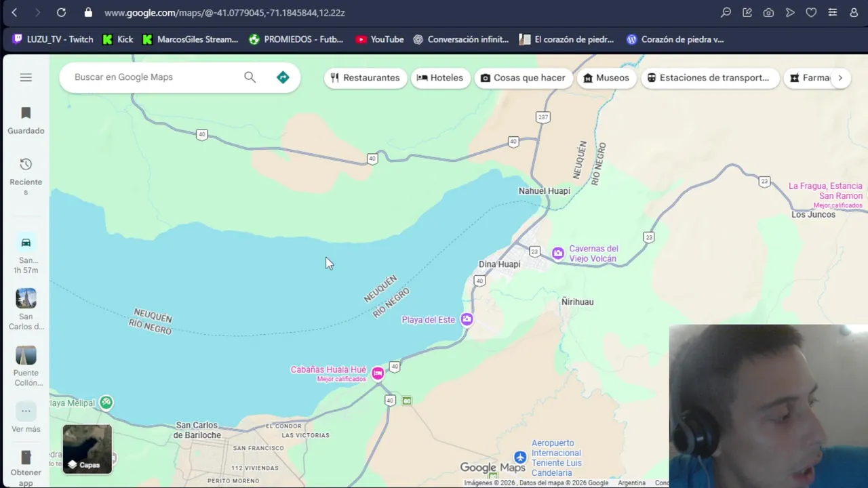This screenshot has height=488, width=868.
Task: Open Recientes history in sidebar
Action: 26,176
